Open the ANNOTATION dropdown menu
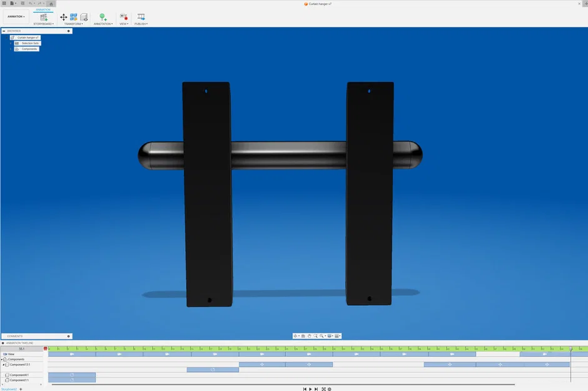588x391 pixels. coord(103,24)
